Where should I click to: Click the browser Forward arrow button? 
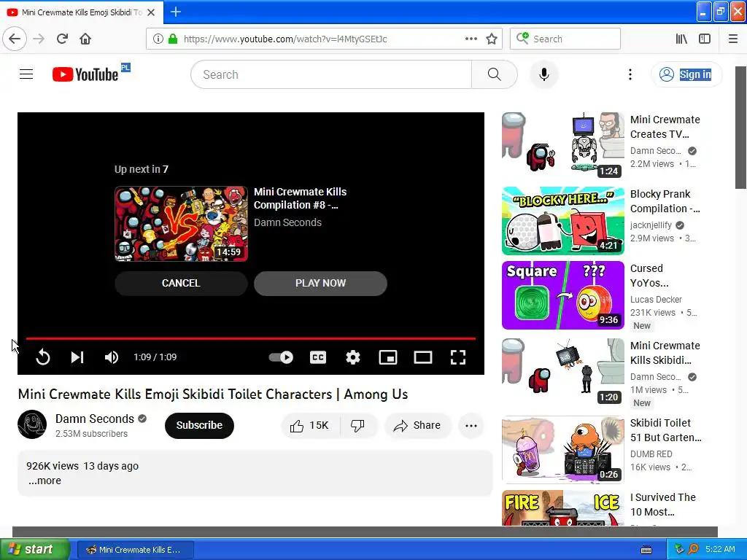click(39, 39)
